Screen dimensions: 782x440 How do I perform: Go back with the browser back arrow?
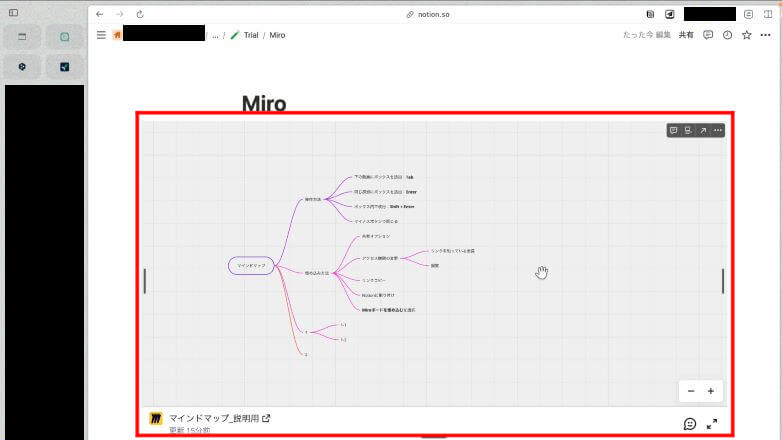pos(100,14)
